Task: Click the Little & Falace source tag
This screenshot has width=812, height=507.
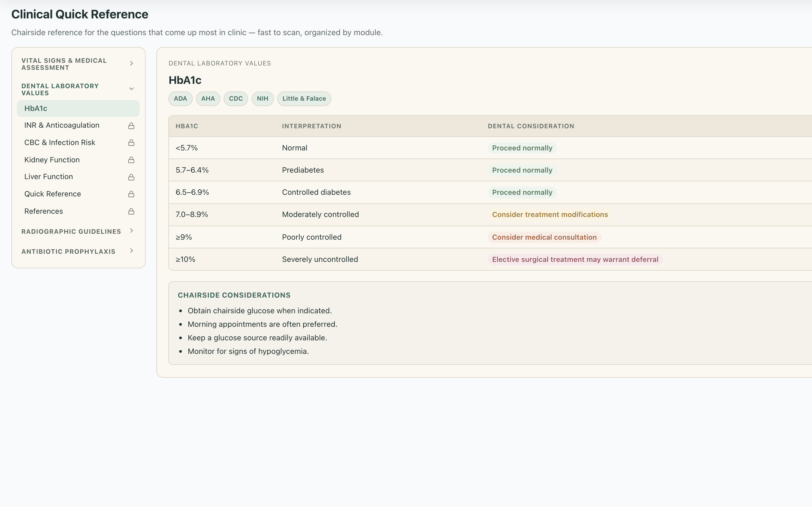Action: [304, 98]
